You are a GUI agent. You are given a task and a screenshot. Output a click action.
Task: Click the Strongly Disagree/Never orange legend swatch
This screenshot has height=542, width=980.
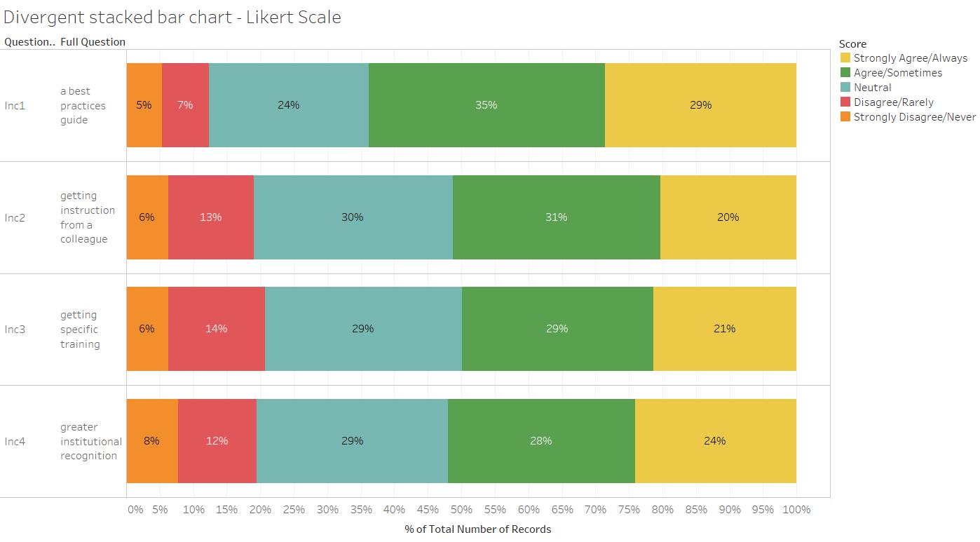845,117
